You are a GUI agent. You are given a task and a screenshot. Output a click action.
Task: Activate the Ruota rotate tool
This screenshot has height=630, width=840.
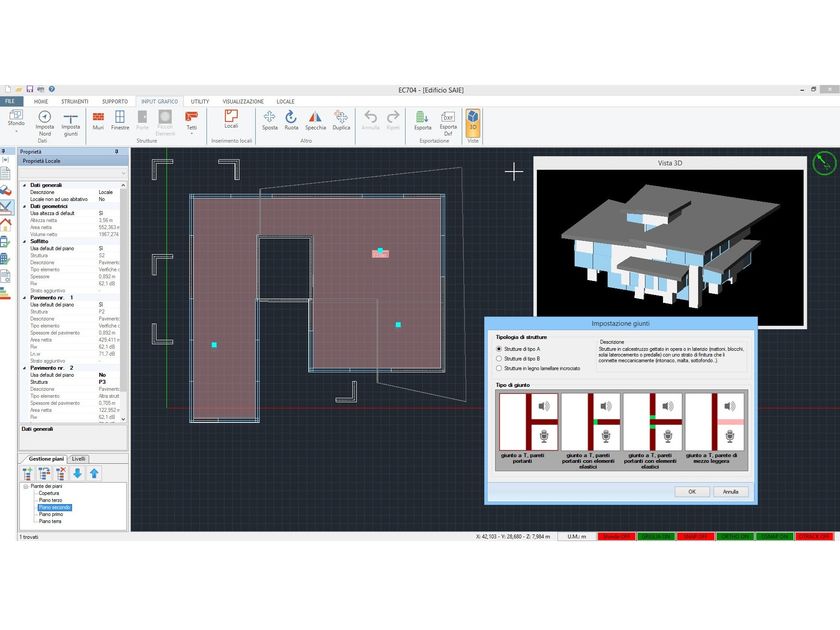pyautogui.click(x=291, y=121)
